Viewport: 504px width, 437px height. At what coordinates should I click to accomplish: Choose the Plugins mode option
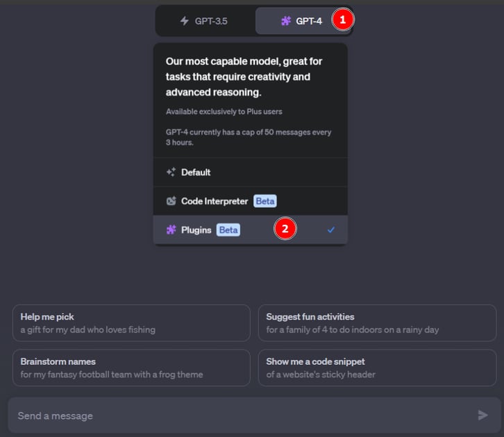tap(251, 230)
